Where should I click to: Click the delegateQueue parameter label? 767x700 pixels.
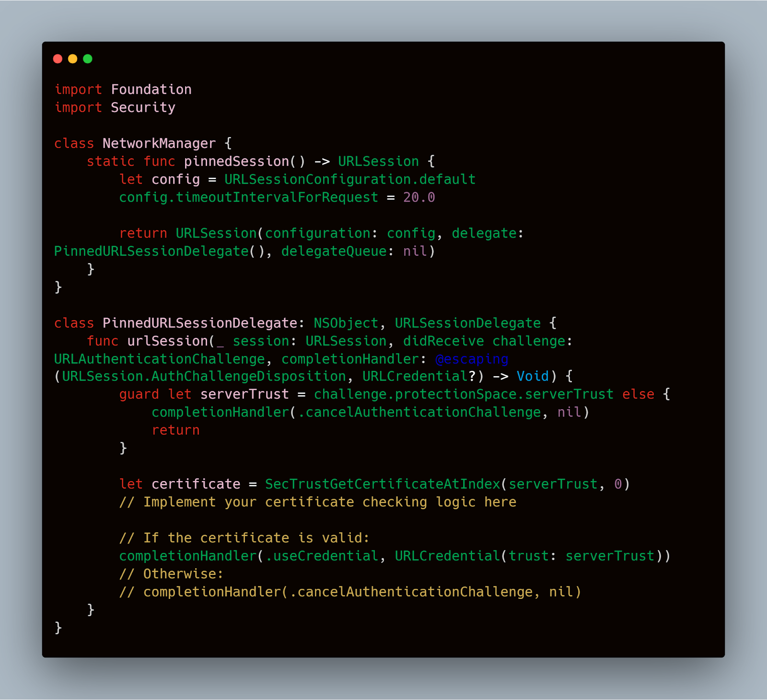click(x=334, y=251)
